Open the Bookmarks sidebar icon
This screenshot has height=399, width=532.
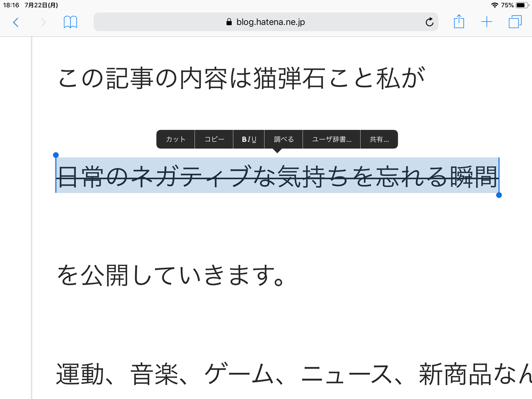pyautogui.click(x=70, y=22)
